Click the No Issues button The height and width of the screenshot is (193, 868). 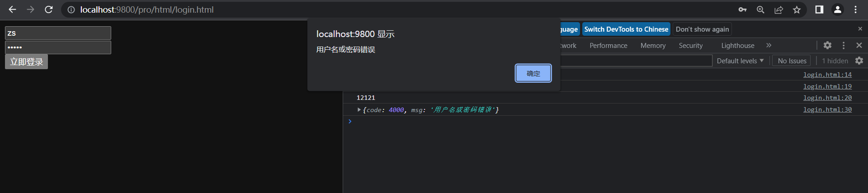pos(792,61)
